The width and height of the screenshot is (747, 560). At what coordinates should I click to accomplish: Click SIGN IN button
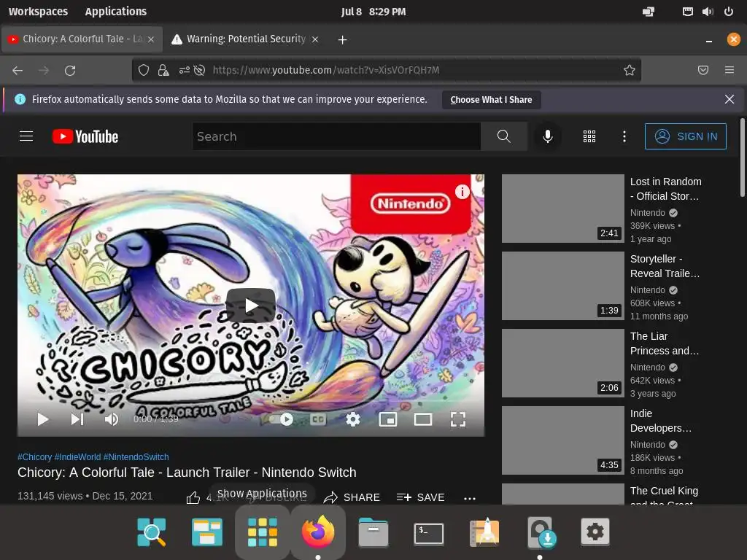(x=686, y=136)
